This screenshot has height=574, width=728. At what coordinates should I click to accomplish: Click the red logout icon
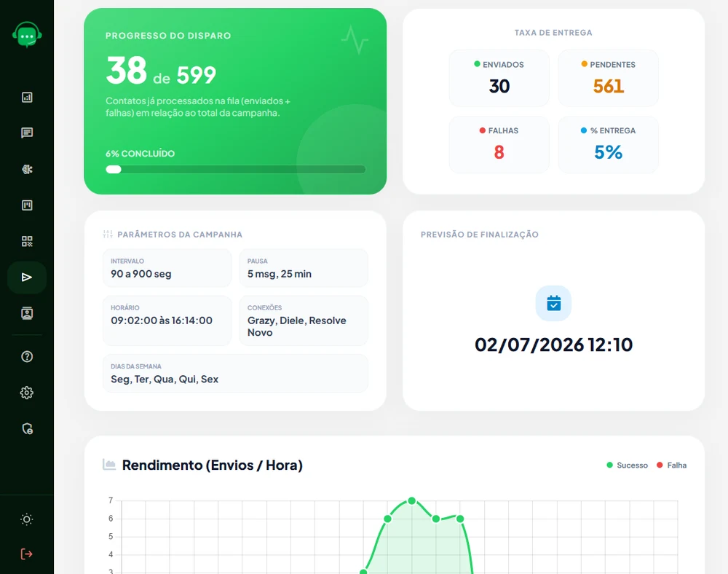(27, 554)
